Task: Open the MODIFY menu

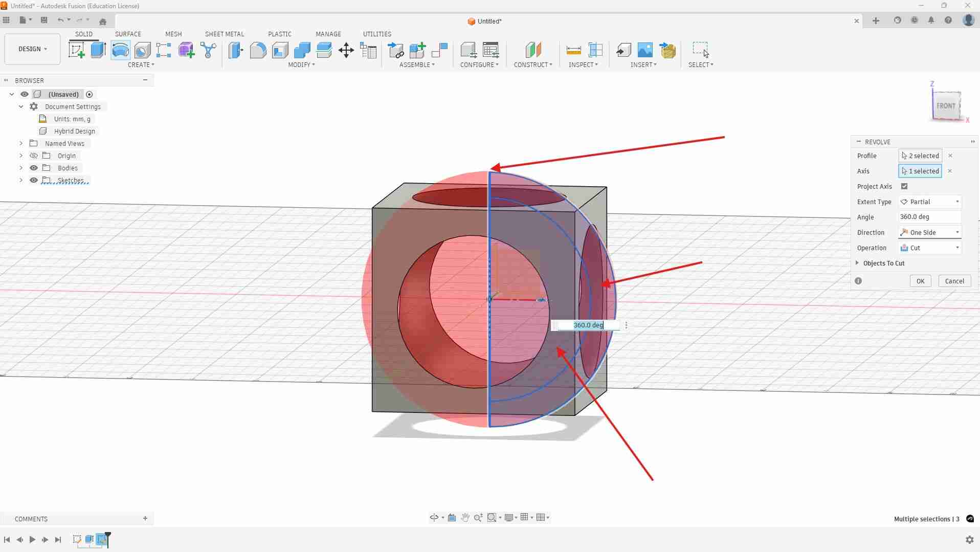Action: pos(301,64)
